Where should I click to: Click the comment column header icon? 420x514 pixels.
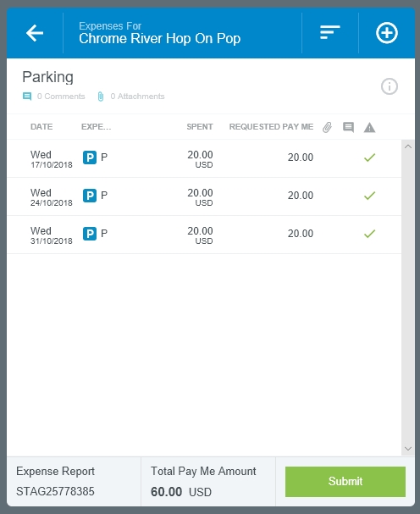(348, 127)
